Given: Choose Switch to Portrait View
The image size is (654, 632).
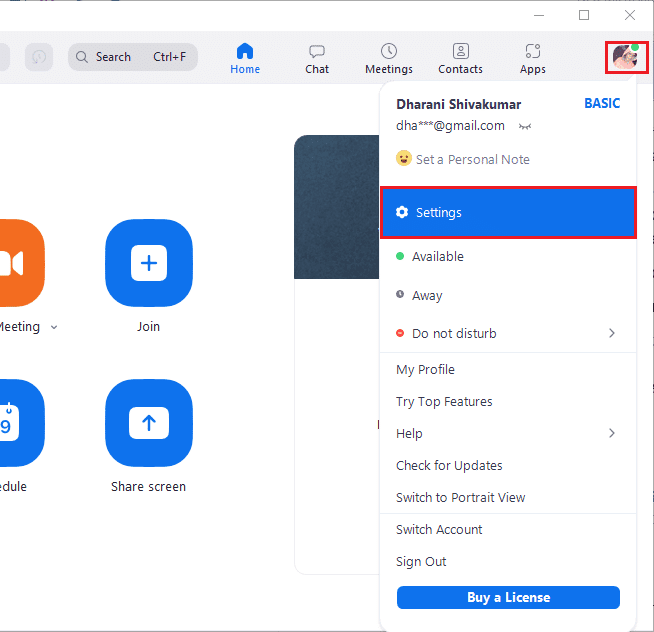Looking at the screenshot, I should [460, 497].
